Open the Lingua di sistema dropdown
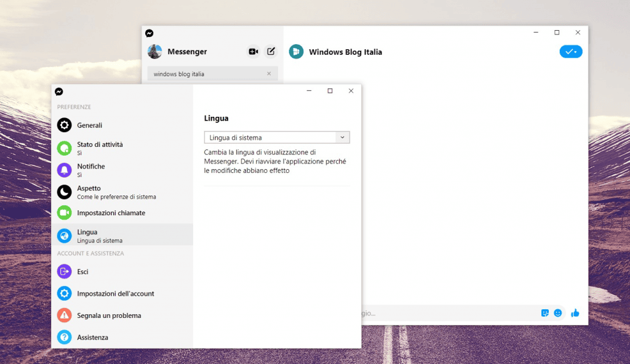The height and width of the screenshot is (364, 630). coord(277,138)
